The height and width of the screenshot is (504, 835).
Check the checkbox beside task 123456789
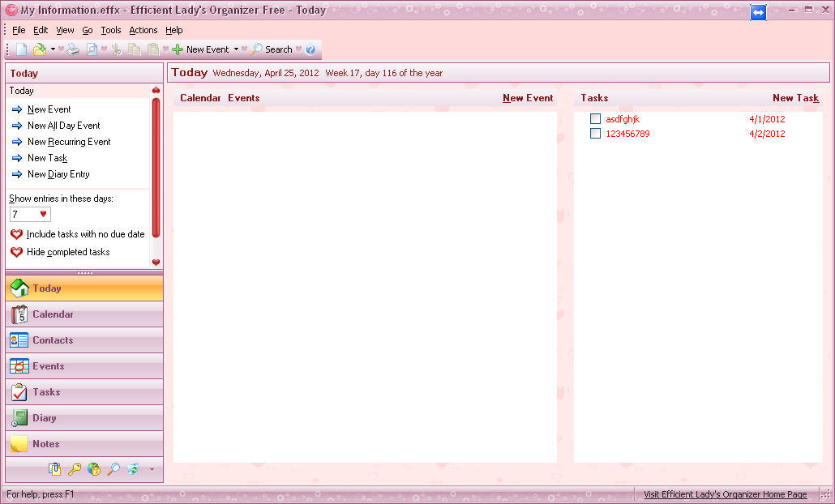[x=595, y=134]
